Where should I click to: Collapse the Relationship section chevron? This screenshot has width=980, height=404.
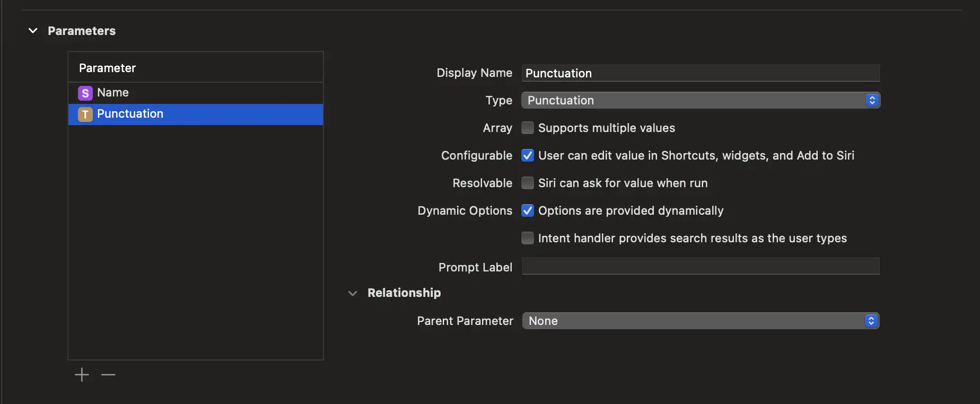point(353,293)
